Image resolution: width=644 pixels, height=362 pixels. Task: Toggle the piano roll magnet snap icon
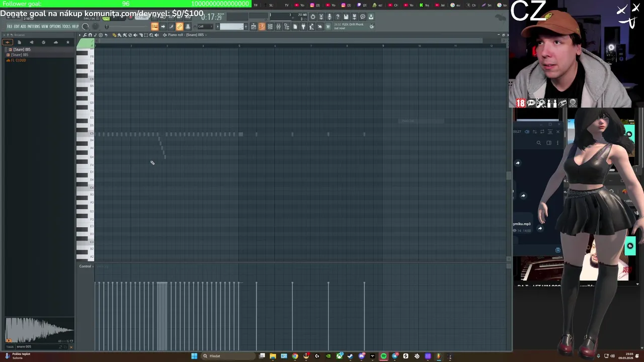pos(90,35)
